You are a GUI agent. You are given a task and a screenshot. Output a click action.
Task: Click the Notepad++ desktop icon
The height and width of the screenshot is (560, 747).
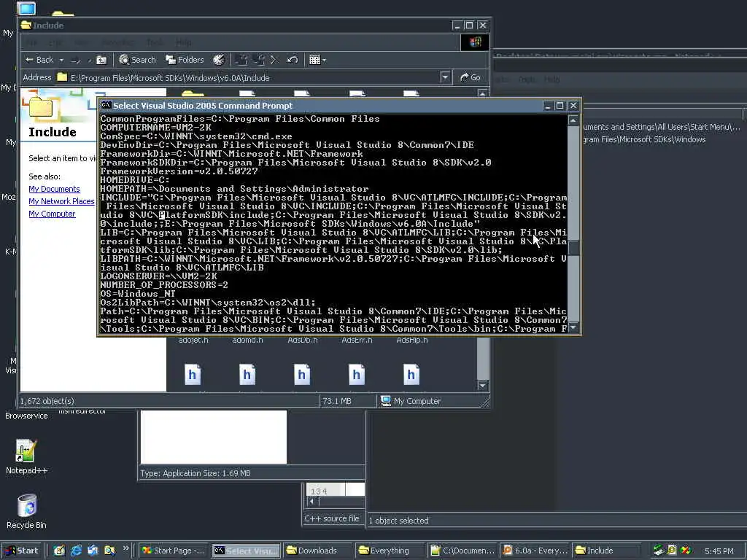tap(26, 456)
